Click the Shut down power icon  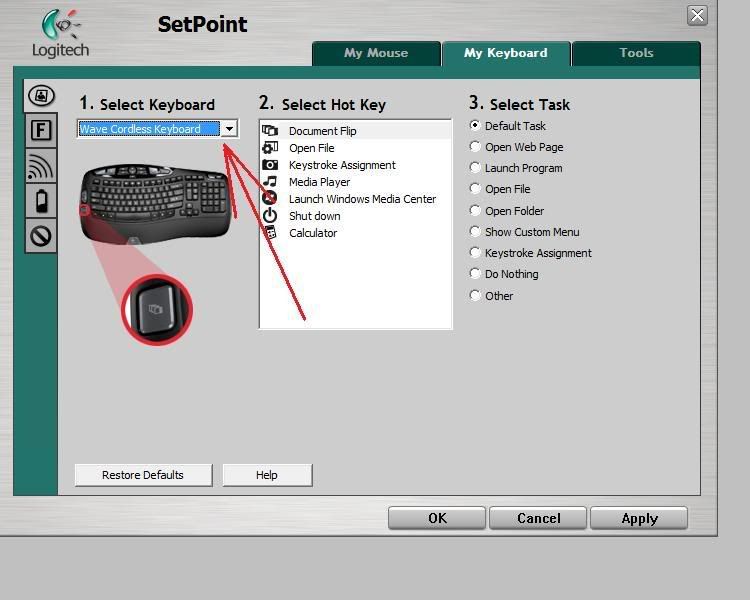270,215
